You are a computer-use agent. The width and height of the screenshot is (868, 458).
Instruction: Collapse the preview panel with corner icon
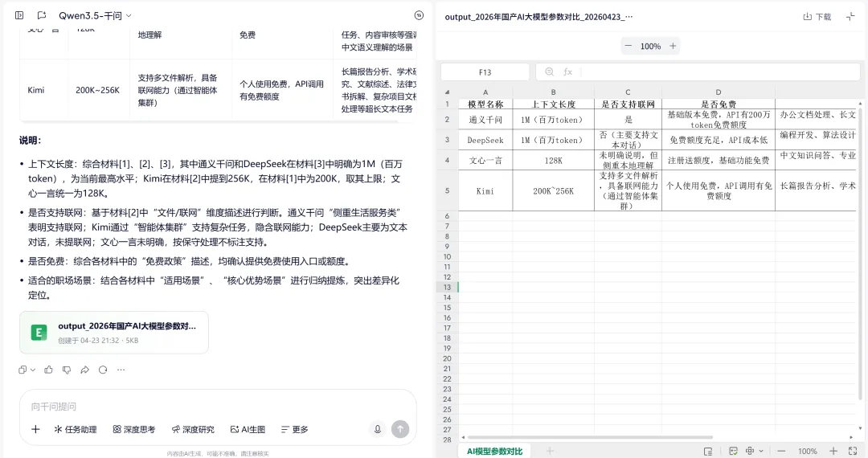(x=850, y=17)
